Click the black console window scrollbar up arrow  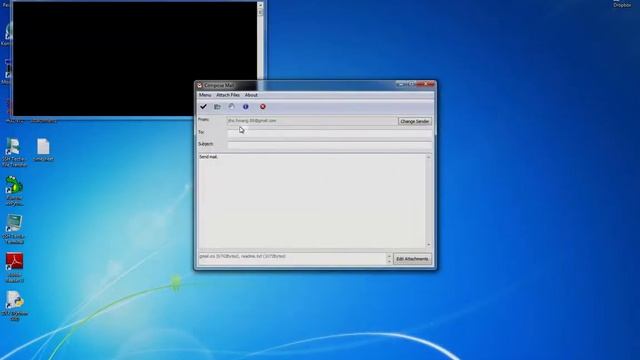click(260, 5)
